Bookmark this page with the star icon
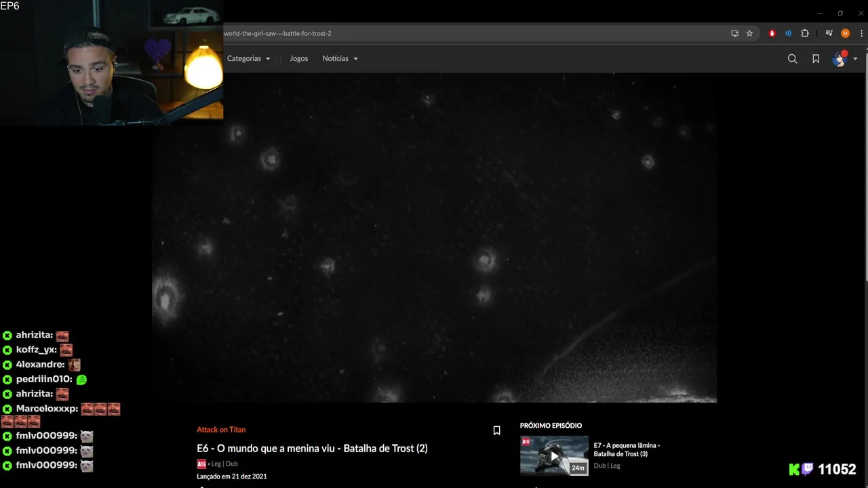The height and width of the screenshot is (488, 868). pyautogui.click(x=749, y=33)
